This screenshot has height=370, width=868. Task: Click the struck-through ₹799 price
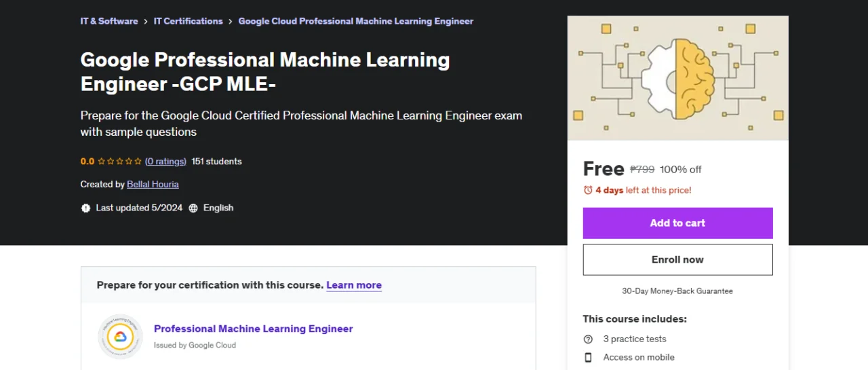click(642, 169)
